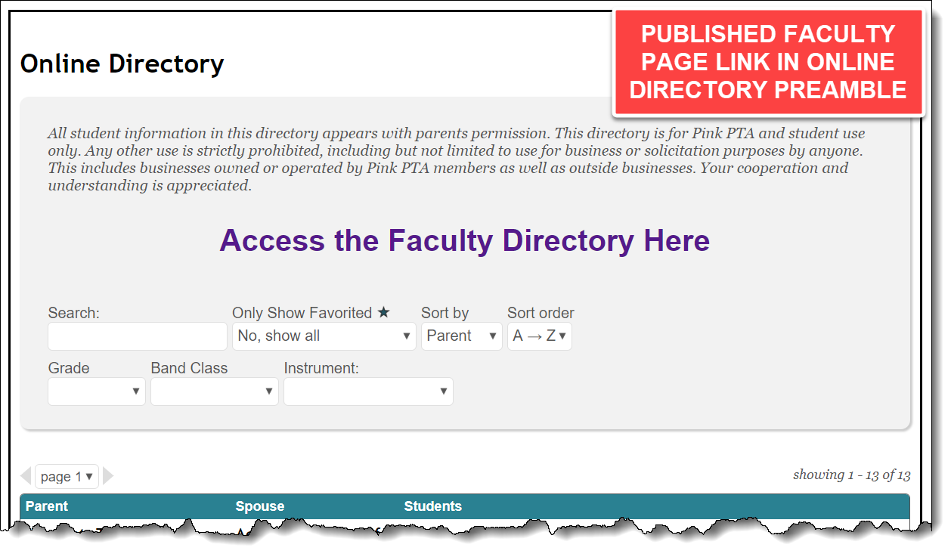This screenshot has height=560, width=951.
Task: Expand the Grade filter dropdown
Action: 97,391
